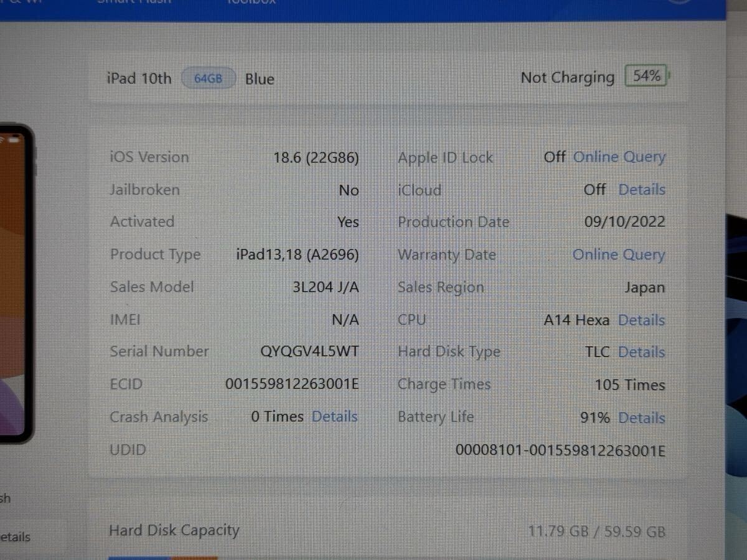
Task: Click the Sales Model value 3L204 J/A
Action: click(326, 287)
